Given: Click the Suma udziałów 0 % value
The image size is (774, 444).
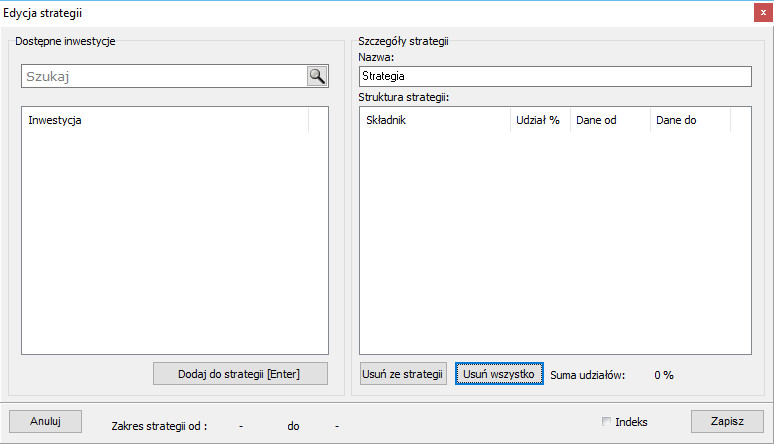Looking at the screenshot, I should pyautogui.click(x=664, y=375).
